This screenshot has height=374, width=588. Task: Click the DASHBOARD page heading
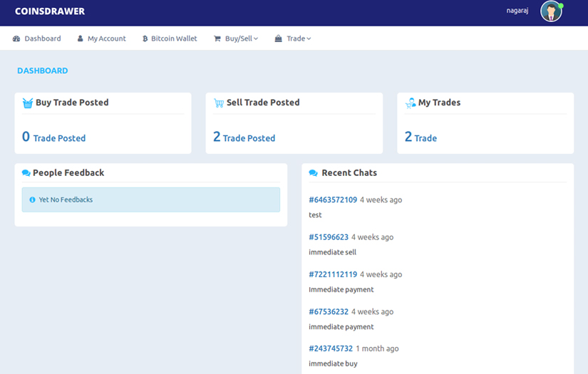point(42,71)
